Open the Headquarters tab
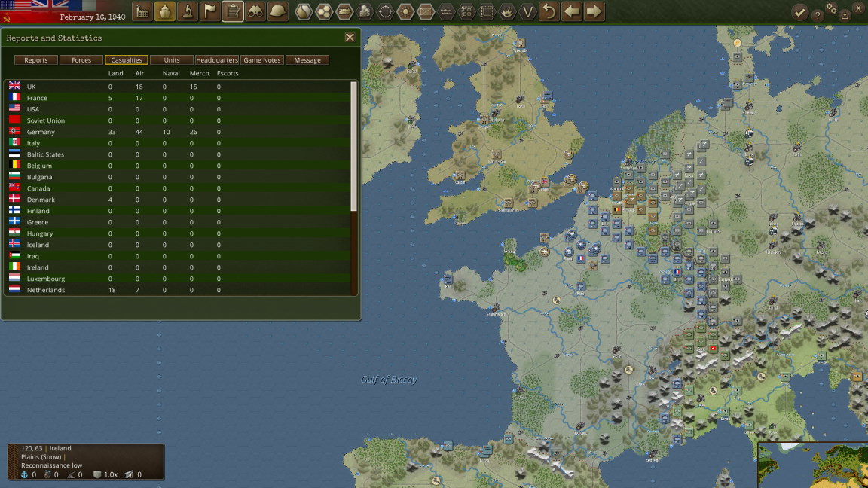This screenshot has width=868, height=488. point(217,59)
